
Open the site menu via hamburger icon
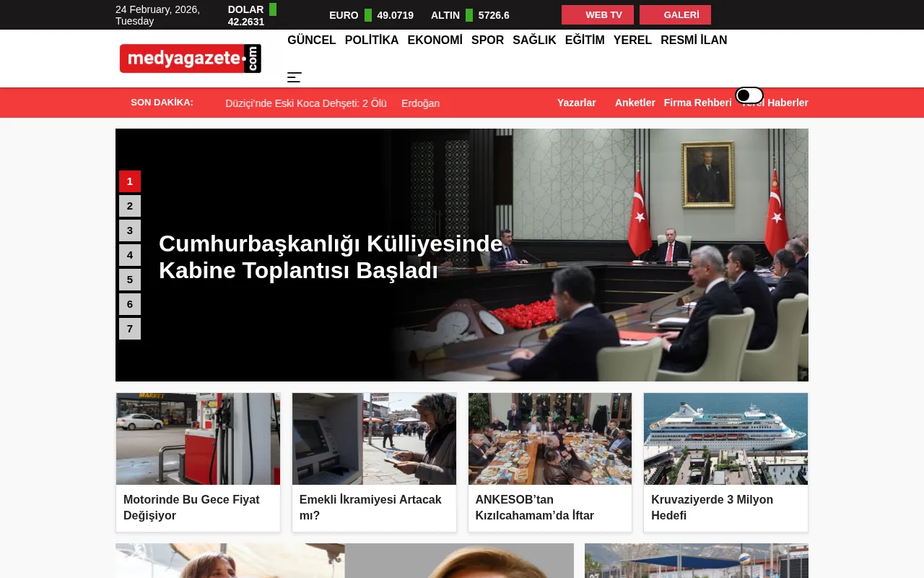[x=294, y=77]
